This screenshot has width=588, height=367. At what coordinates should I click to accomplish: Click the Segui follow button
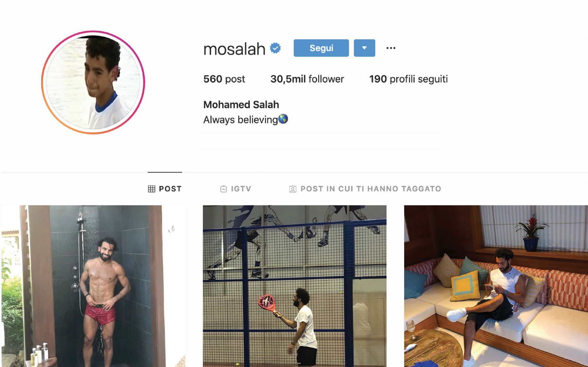click(321, 48)
